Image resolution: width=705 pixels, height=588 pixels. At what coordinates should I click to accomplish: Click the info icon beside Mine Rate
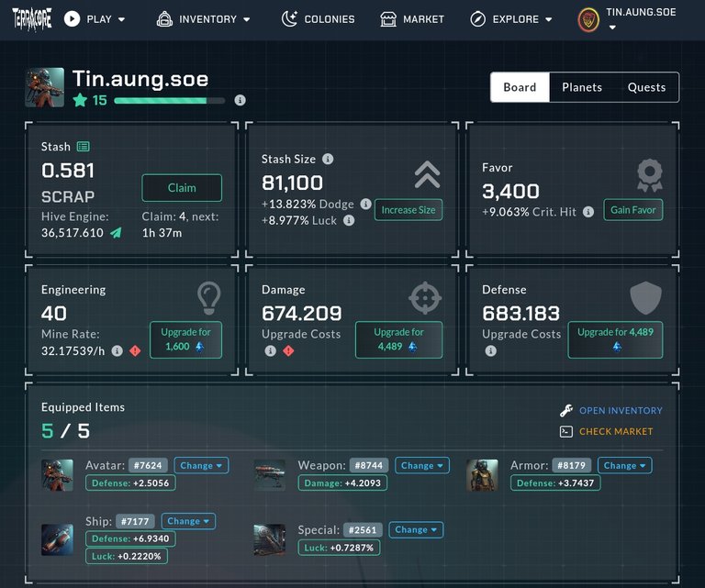[x=117, y=350]
